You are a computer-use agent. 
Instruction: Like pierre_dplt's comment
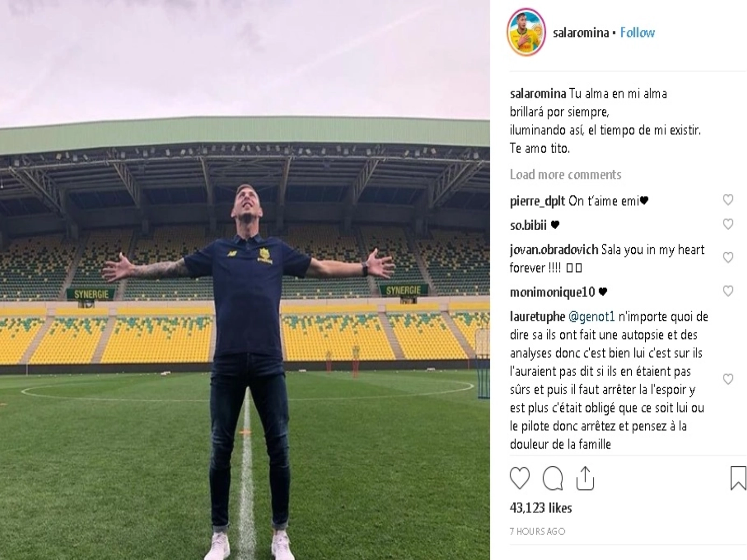[728, 200]
